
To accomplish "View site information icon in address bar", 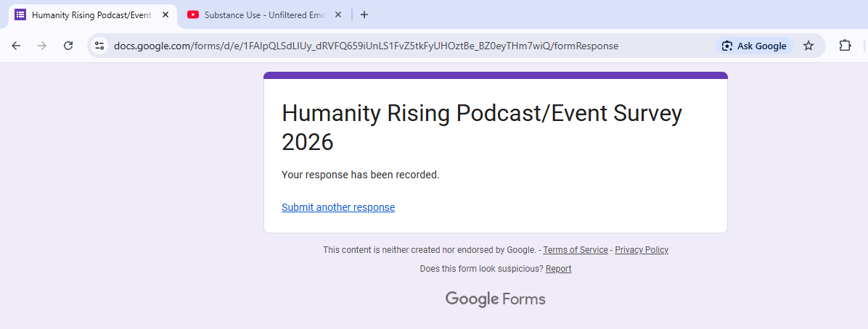I will [x=100, y=46].
